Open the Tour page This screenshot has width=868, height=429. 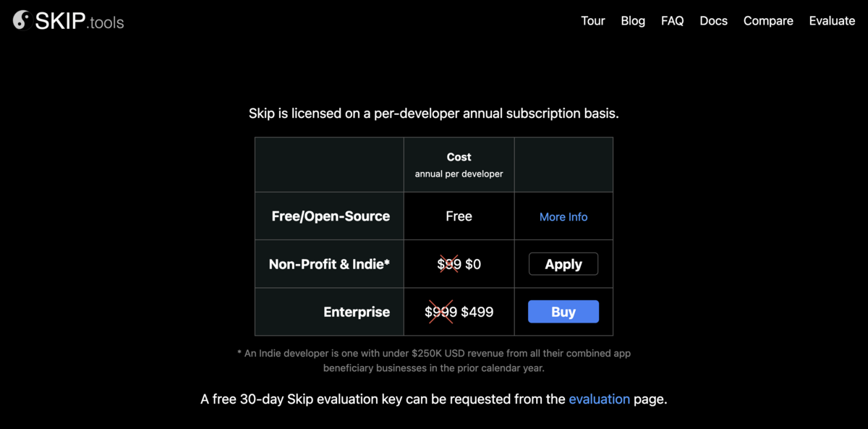point(593,21)
